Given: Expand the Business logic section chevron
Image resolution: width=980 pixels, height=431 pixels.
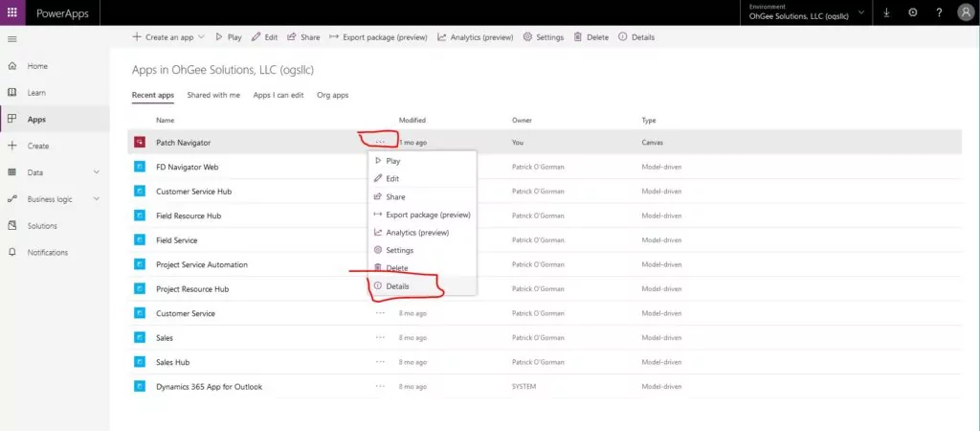Looking at the screenshot, I should (x=97, y=199).
